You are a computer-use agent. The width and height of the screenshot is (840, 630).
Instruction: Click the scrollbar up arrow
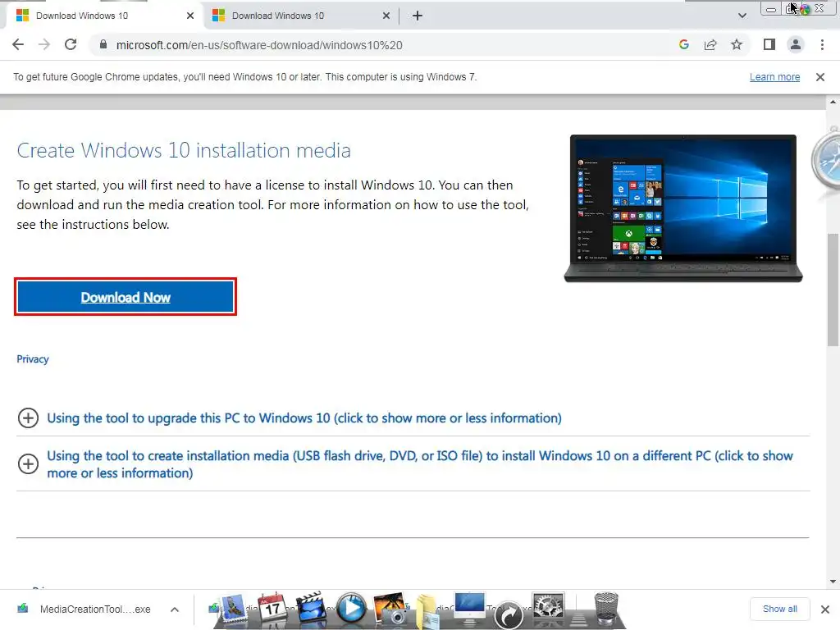coord(833,101)
